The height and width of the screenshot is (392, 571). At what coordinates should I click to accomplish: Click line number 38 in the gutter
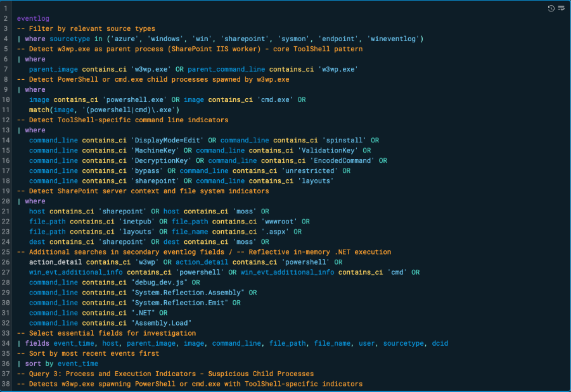(x=5, y=383)
